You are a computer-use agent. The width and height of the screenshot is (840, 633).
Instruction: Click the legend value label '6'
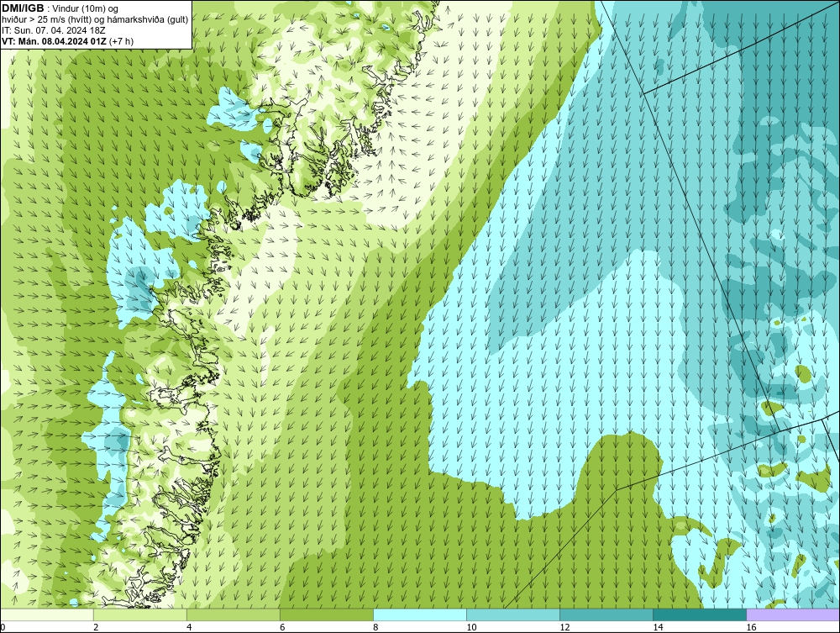point(282,627)
